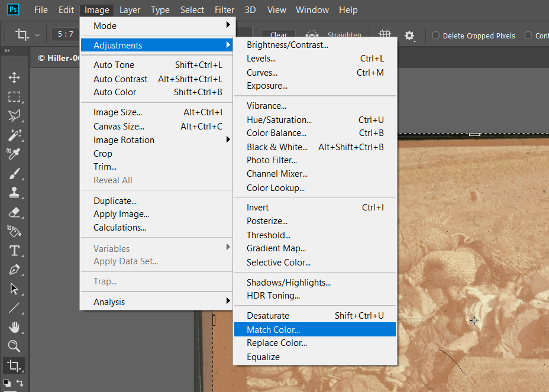Expand the Mode submenu
This screenshot has width=549, height=392.
pyautogui.click(x=157, y=26)
